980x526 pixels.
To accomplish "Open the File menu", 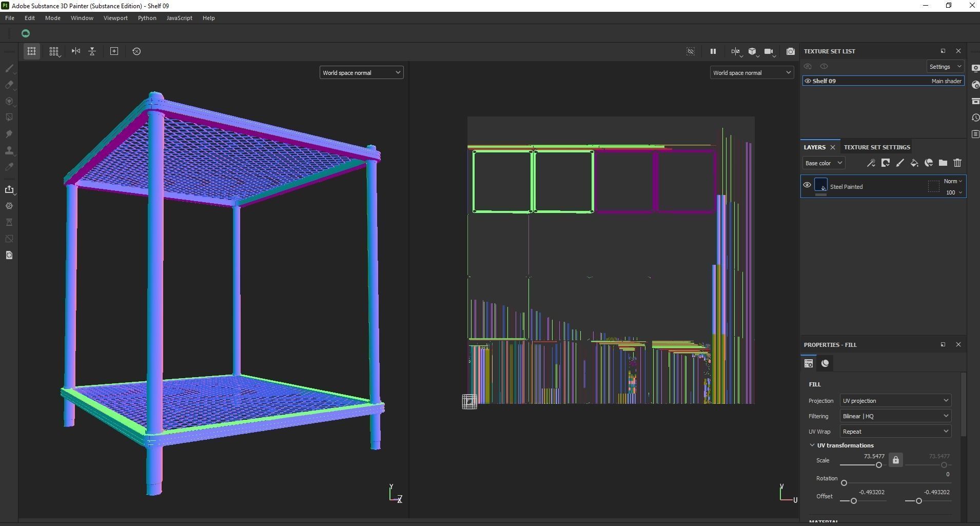I will pyautogui.click(x=10, y=18).
